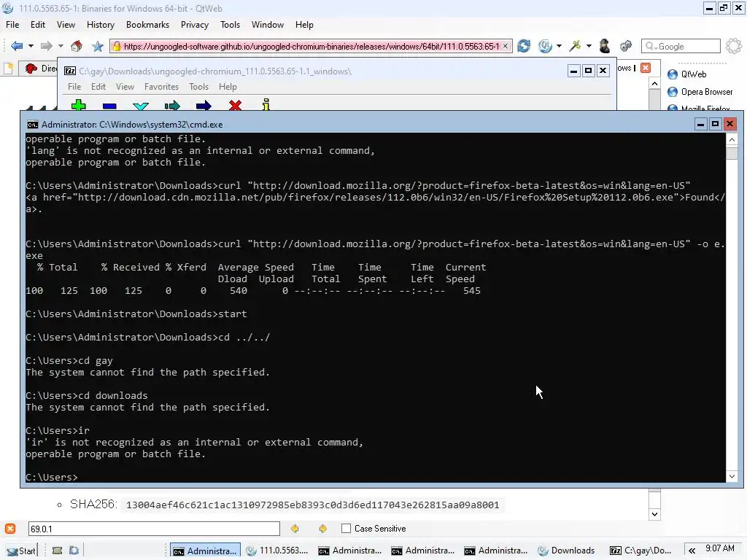The image size is (747, 560).
Task: Go forward with QtWeb forward arrow
Action: click(x=46, y=46)
